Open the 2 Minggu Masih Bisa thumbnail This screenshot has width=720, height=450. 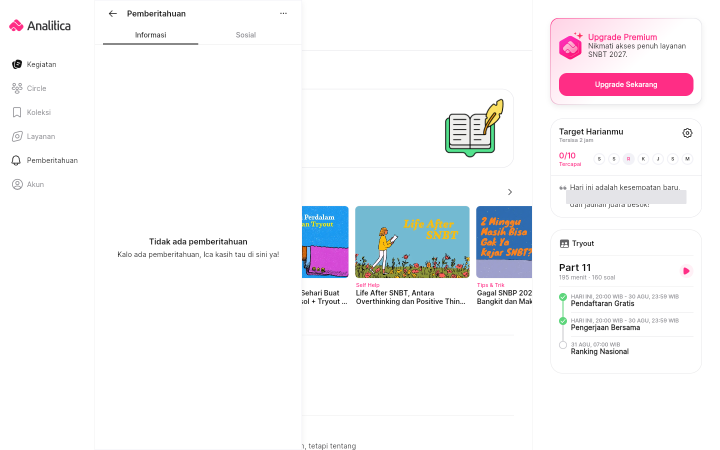pos(504,242)
